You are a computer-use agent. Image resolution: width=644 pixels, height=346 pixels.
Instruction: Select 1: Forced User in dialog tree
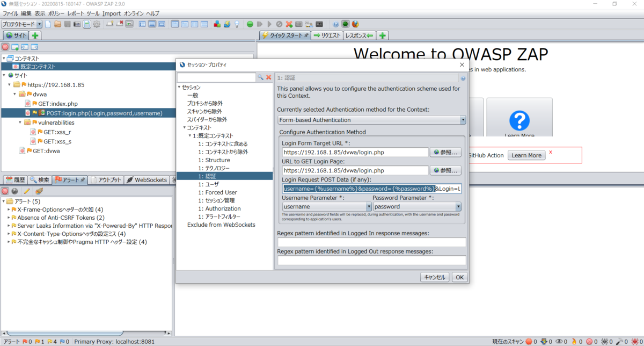(217, 192)
